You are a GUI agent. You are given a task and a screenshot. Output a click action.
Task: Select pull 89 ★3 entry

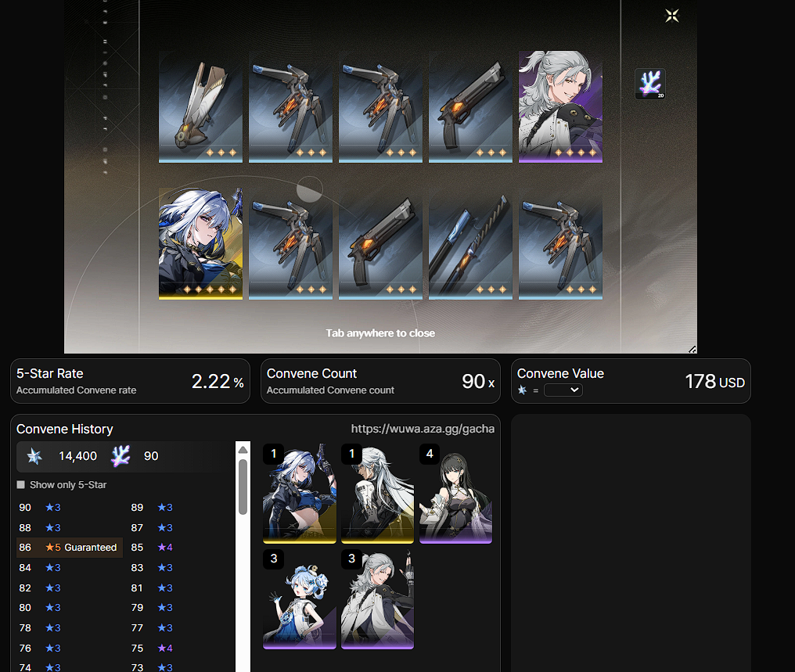pos(152,507)
